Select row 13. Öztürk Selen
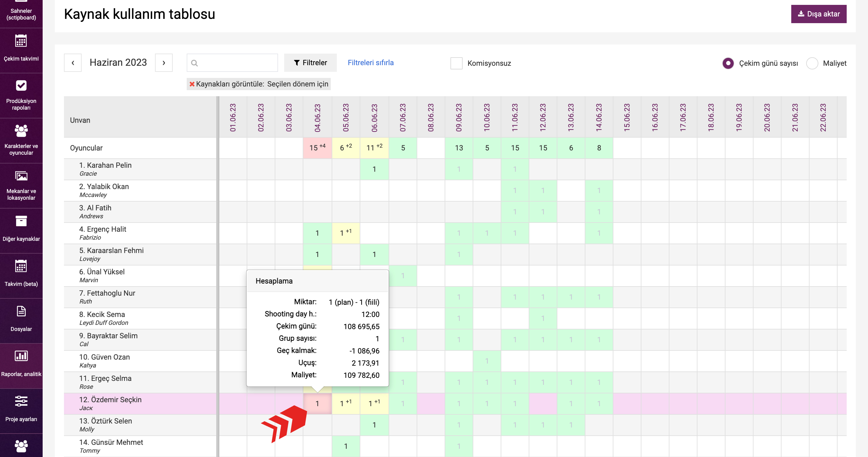This screenshot has height=457, width=868. 140,425
